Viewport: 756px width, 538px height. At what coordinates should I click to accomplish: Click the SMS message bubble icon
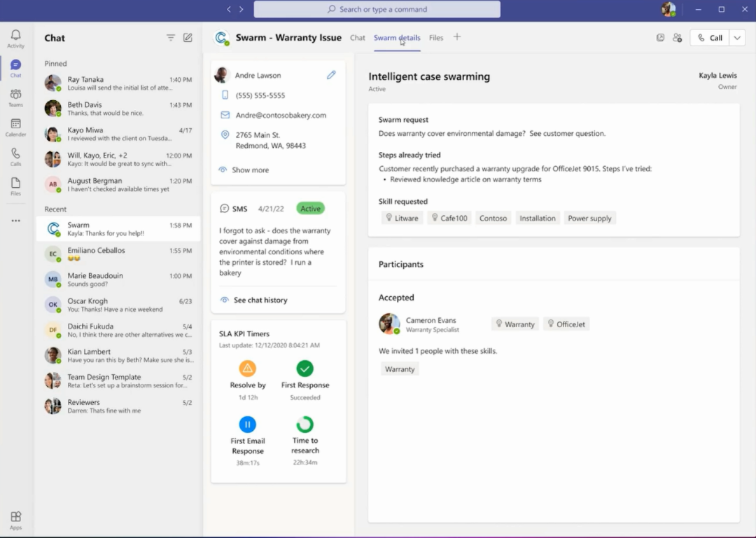coord(224,209)
